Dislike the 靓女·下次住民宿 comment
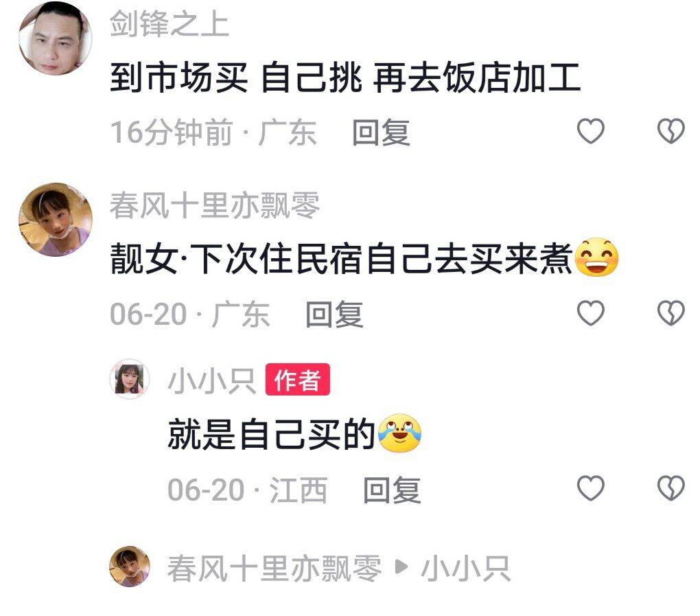The width and height of the screenshot is (700, 616). tap(670, 312)
